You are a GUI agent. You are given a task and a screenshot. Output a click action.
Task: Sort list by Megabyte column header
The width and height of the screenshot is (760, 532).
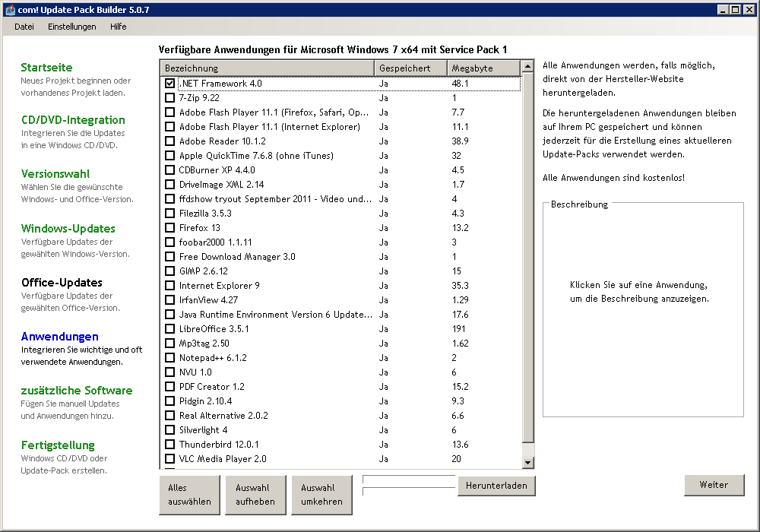click(x=483, y=68)
